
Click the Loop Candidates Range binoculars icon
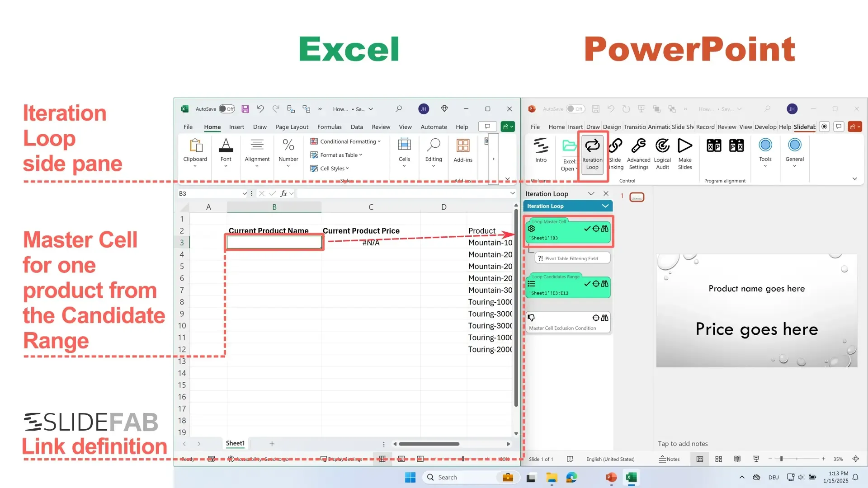(x=604, y=284)
